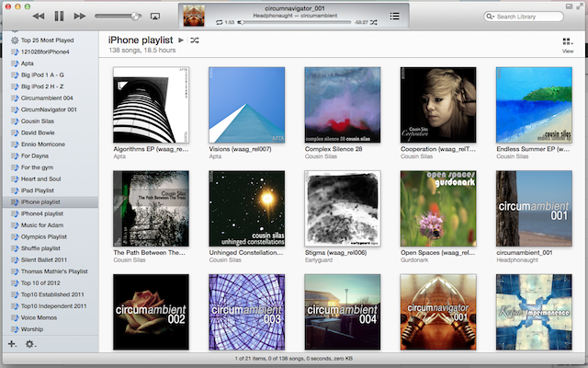
Task: Select the CircumNavigator 001 playlist
Action: point(51,109)
